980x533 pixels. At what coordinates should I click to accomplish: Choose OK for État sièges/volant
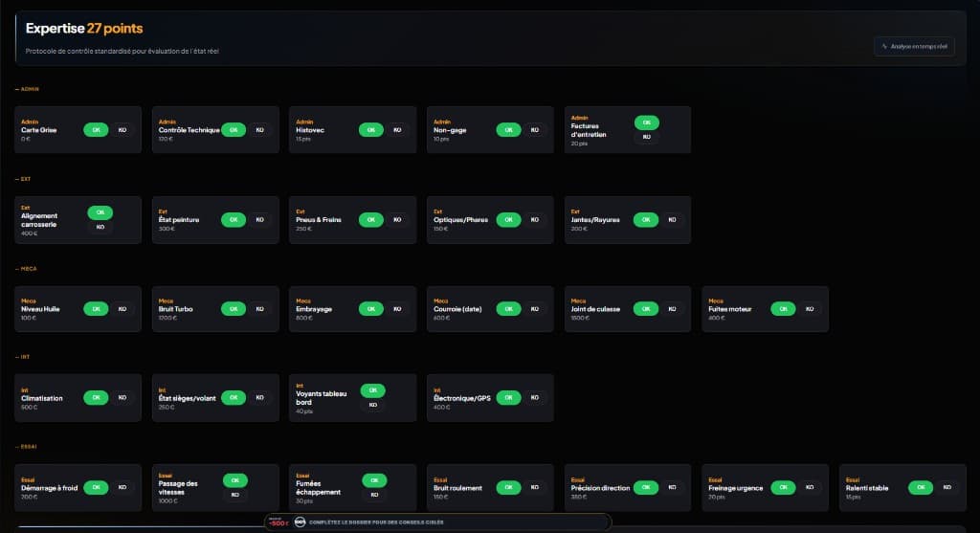click(x=234, y=397)
